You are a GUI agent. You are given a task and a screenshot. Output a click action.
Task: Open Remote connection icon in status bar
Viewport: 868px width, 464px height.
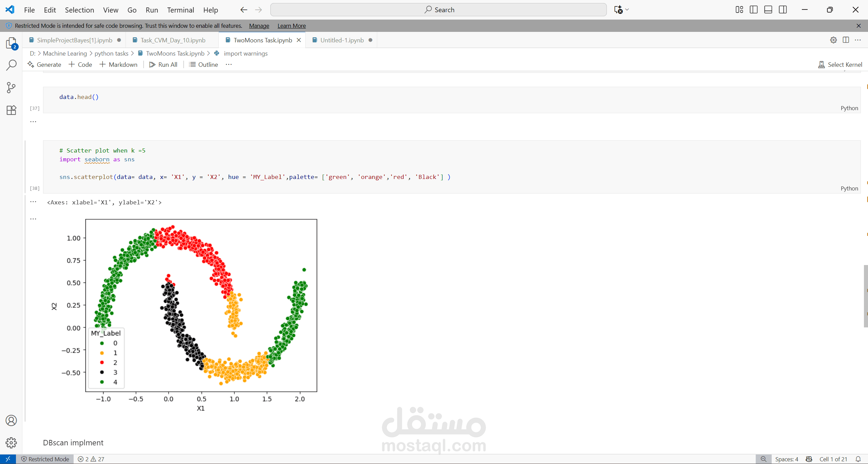click(x=8, y=459)
